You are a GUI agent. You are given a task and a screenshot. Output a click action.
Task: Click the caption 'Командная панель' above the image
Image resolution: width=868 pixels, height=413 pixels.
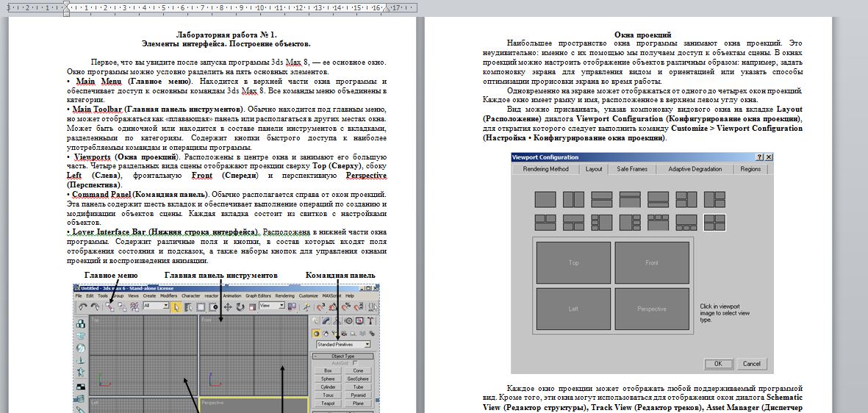click(340, 275)
